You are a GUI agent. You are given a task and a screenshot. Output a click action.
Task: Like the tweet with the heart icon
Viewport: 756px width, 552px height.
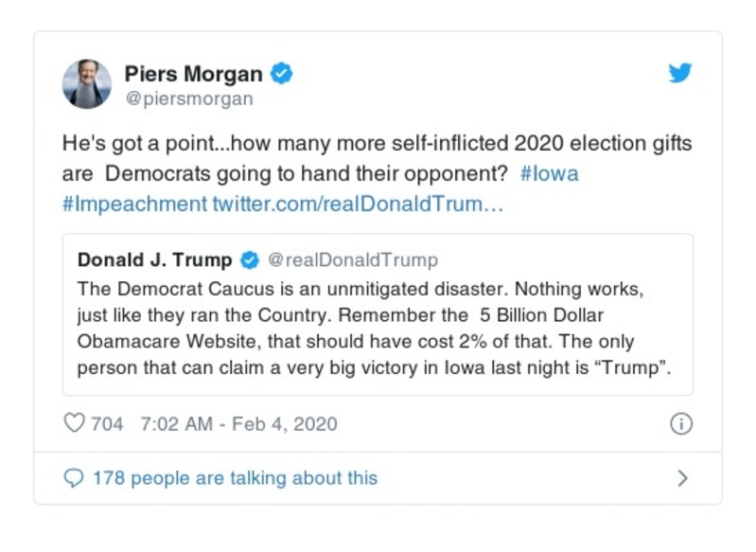click(x=74, y=423)
